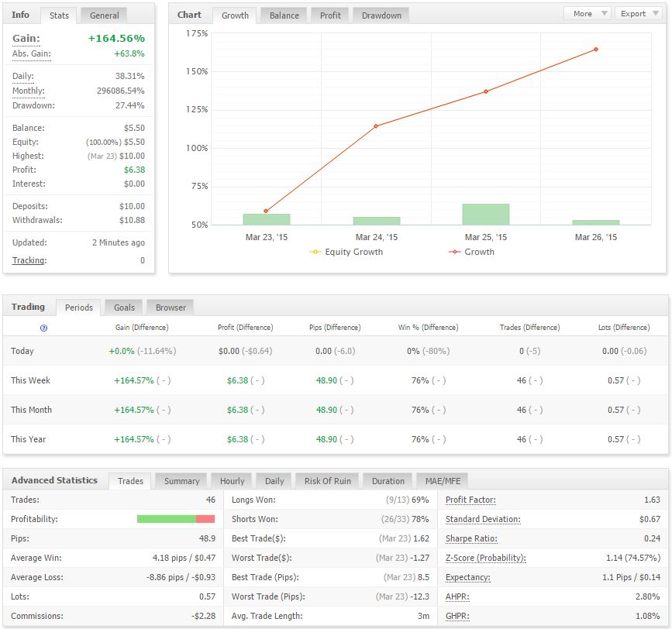The width and height of the screenshot is (672, 629).
Task: Click the This Year row label
Action: 28,439
